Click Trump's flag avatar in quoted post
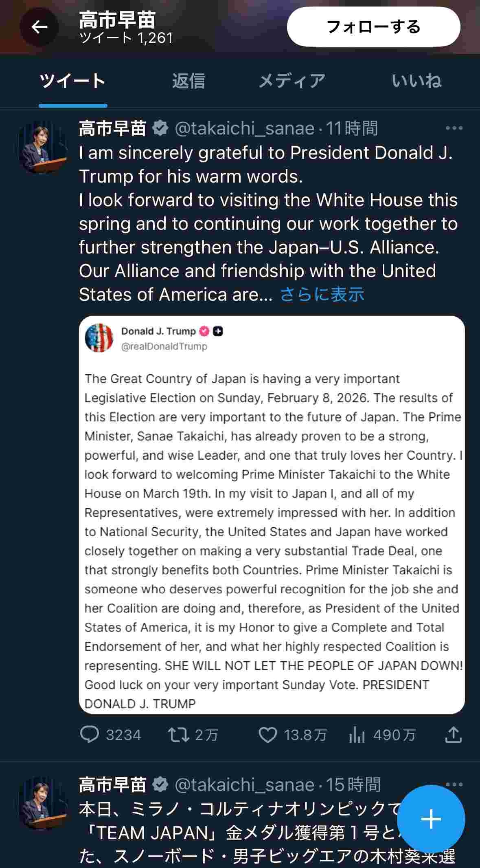Viewport: 480px width, 868px height. 99,338
